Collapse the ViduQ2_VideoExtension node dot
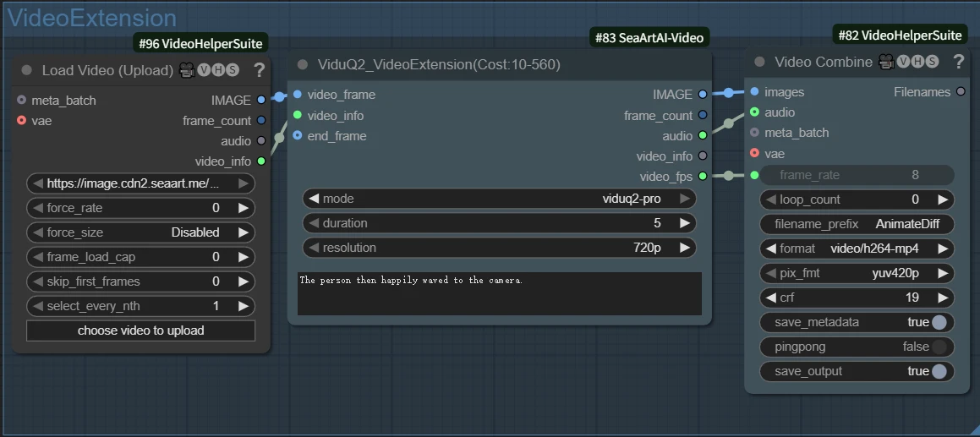The image size is (980, 437). tap(303, 64)
